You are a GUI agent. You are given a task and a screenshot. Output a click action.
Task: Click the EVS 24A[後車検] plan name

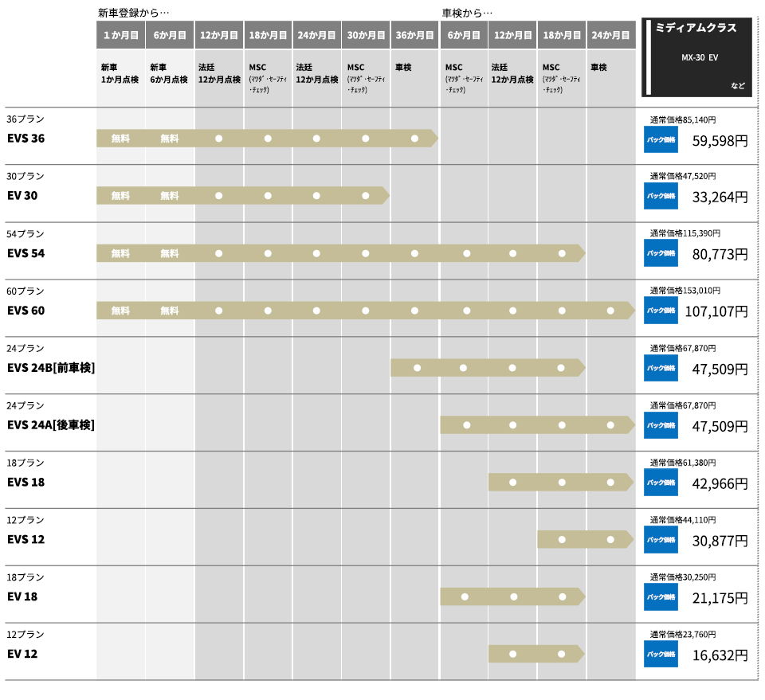click(x=50, y=425)
